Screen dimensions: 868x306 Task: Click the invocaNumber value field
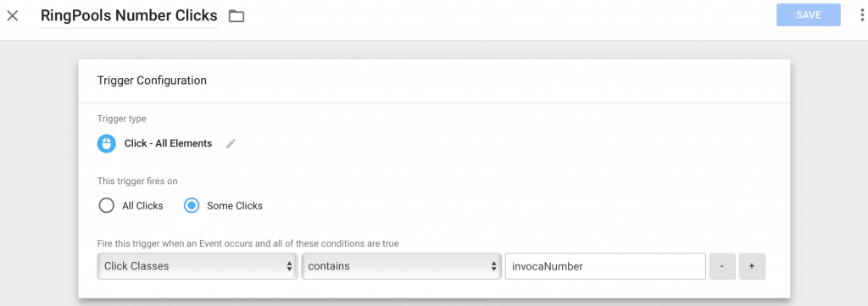click(605, 266)
